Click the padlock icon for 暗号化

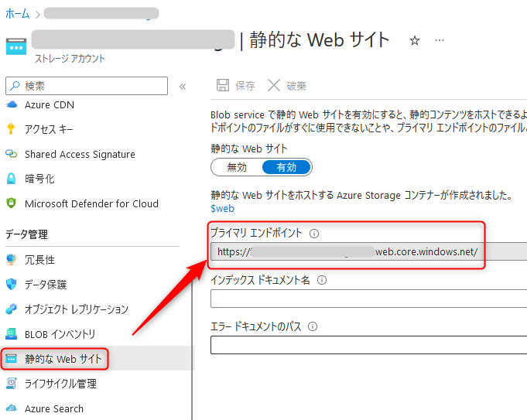point(11,179)
